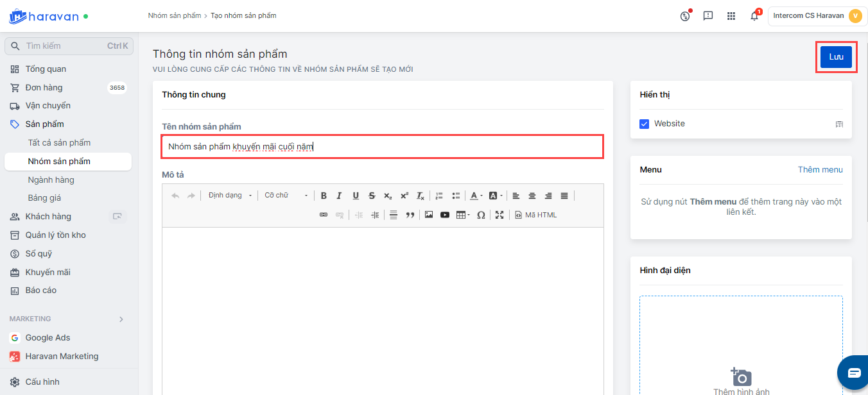Image resolution: width=868 pixels, height=395 pixels.
Task: Click Nhóm sản phẩm breadcrumb link
Action: pyautogui.click(x=174, y=15)
